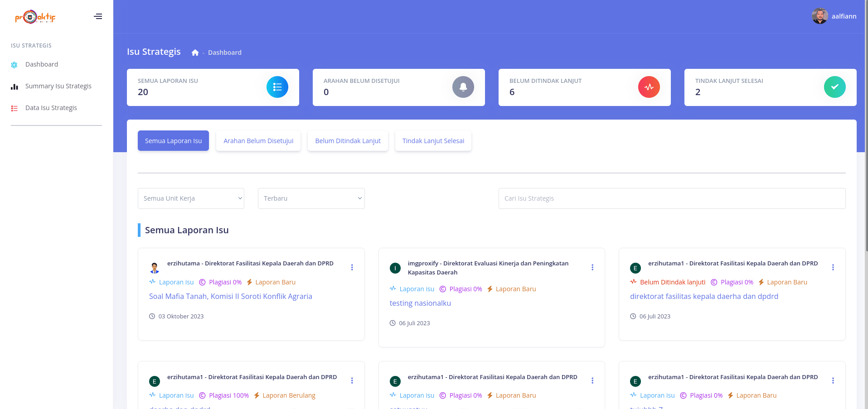Open options menu for direktorat fasilitas kepala daerha report
Screen dimensions: 868x409
tap(833, 267)
